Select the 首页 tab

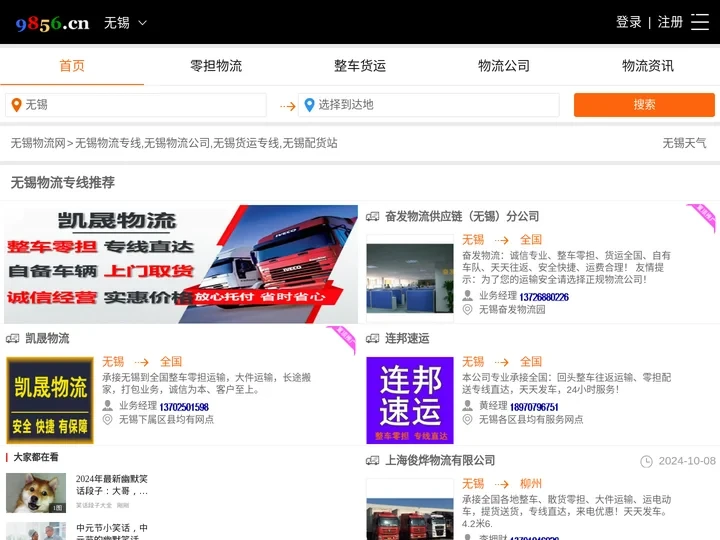[72, 66]
